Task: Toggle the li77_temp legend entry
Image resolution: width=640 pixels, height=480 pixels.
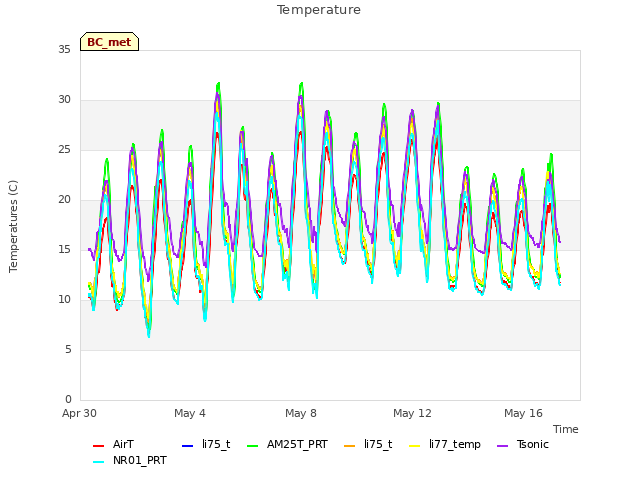Action: 445,444
